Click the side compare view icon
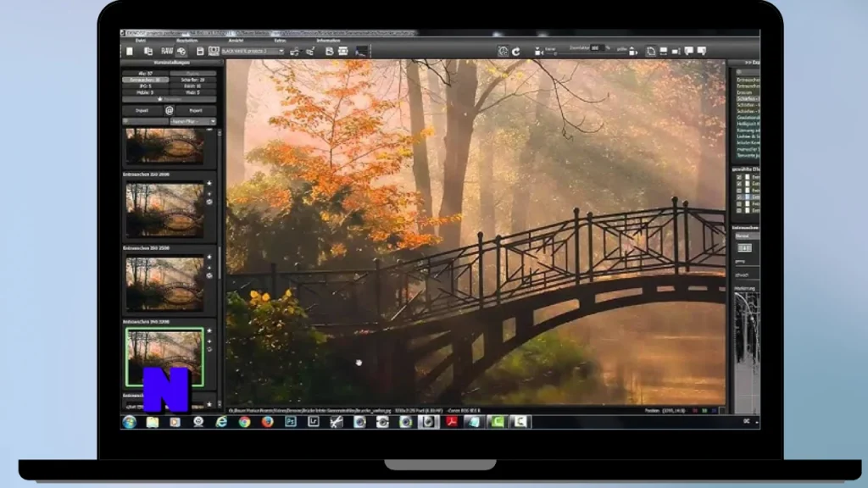 [x=676, y=51]
